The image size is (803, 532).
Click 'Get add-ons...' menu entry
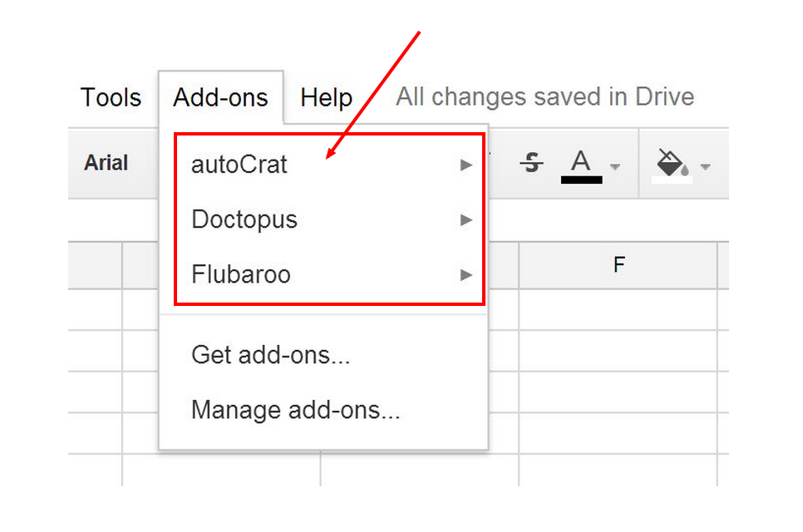(x=271, y=355)
